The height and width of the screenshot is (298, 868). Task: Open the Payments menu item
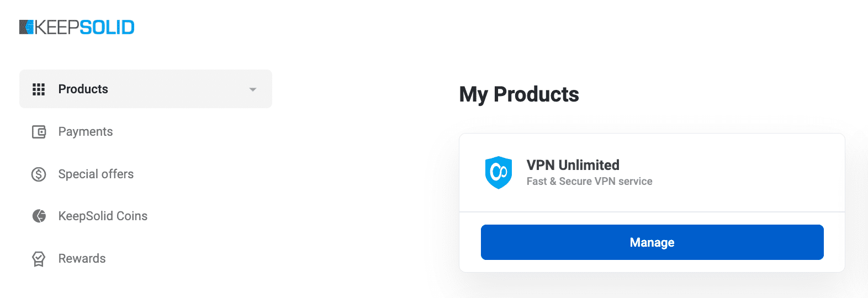[86, 132]
